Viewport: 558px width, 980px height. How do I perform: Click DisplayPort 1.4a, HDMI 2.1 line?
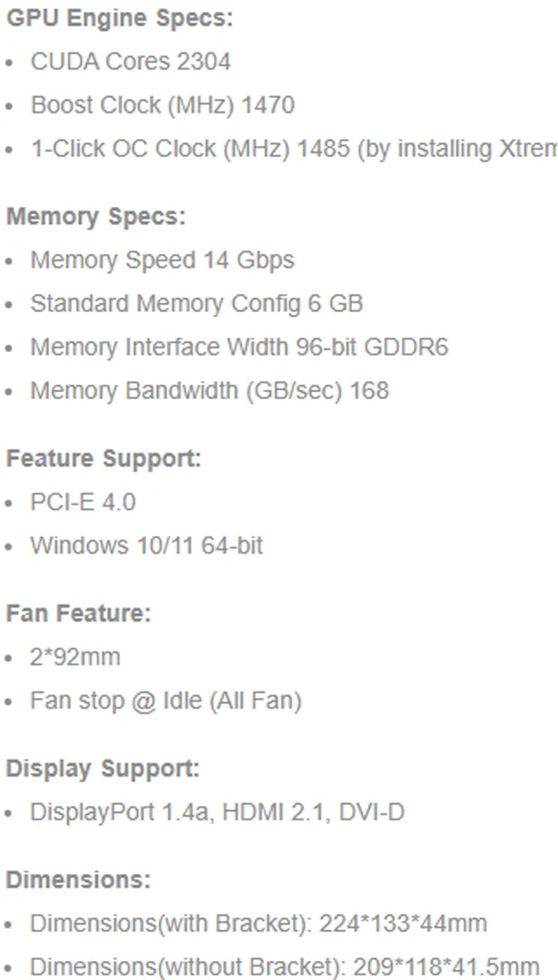point(218,812)
